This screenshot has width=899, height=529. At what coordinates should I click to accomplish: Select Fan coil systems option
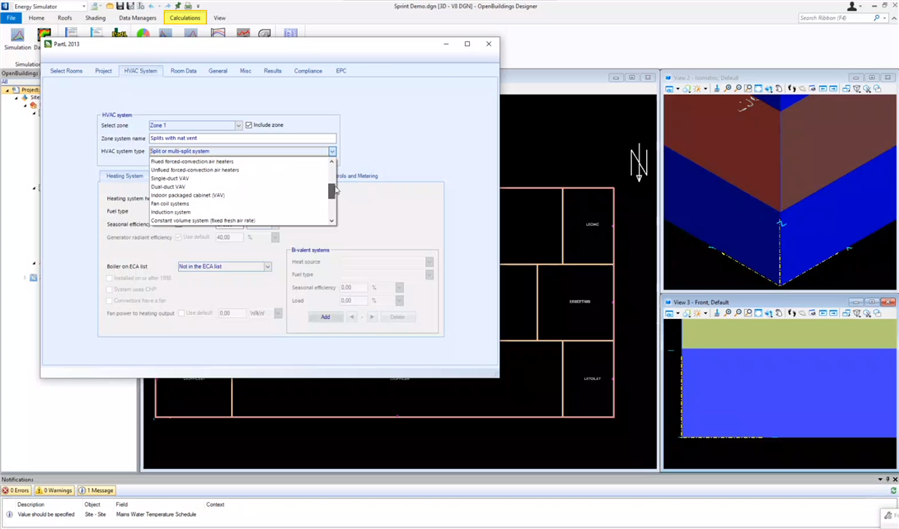click(x=170, y=203)
